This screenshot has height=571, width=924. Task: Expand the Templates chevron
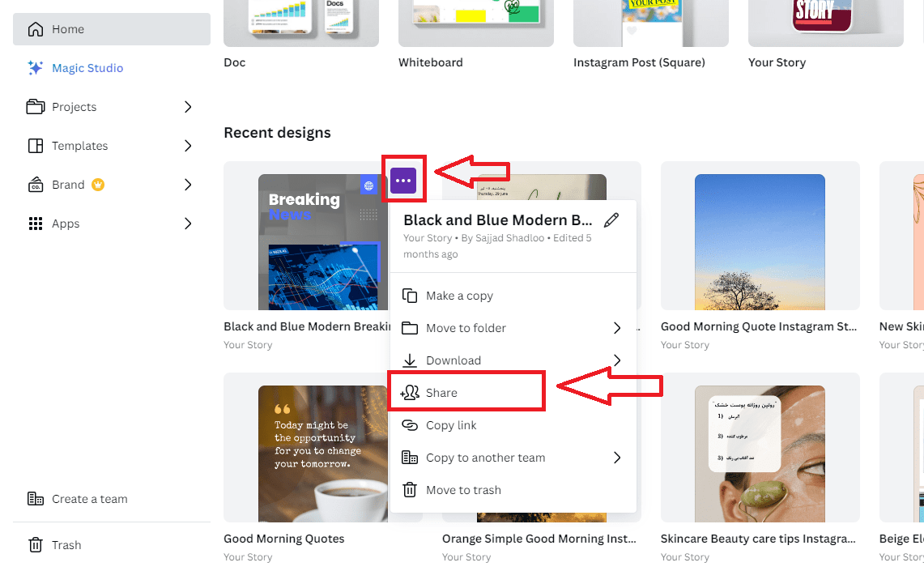click(x=188, y=146)
